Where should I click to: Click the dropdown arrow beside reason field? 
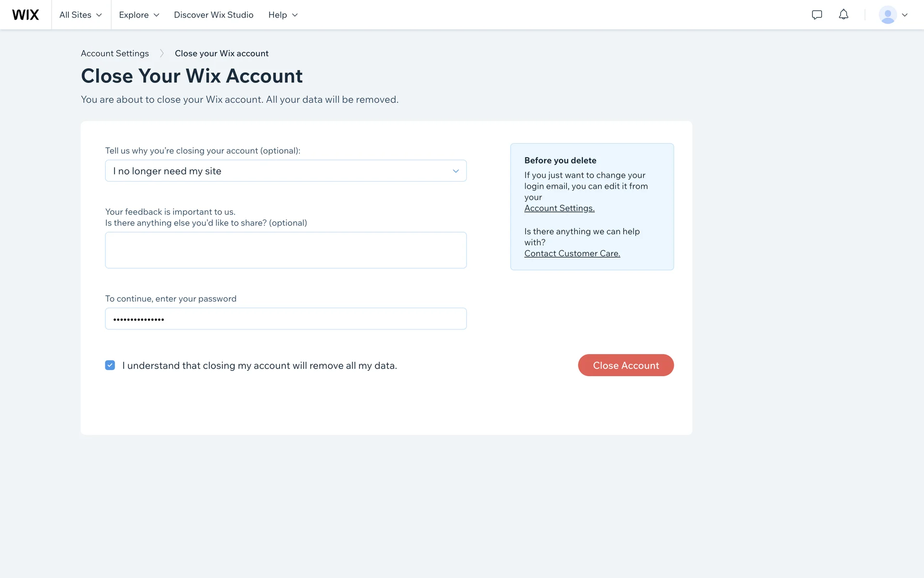(455, 171)
